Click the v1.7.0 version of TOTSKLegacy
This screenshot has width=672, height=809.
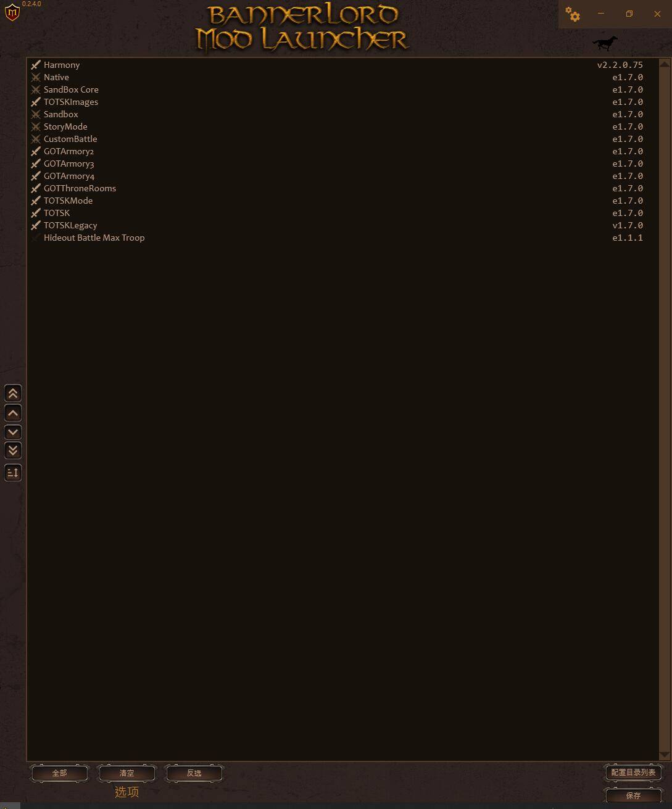coord(628,225)
